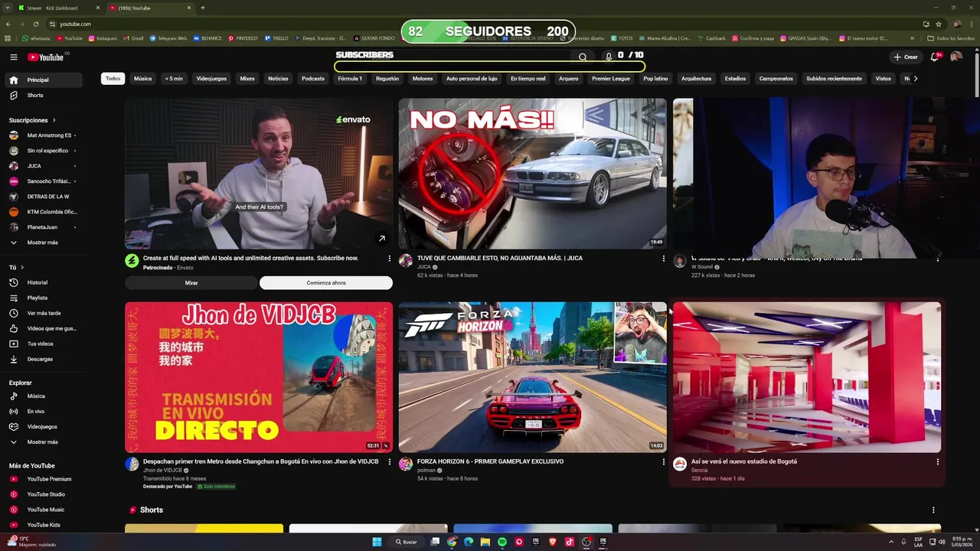Open the account avatar menu
This screenshot has width=980, height=551.
955,57
